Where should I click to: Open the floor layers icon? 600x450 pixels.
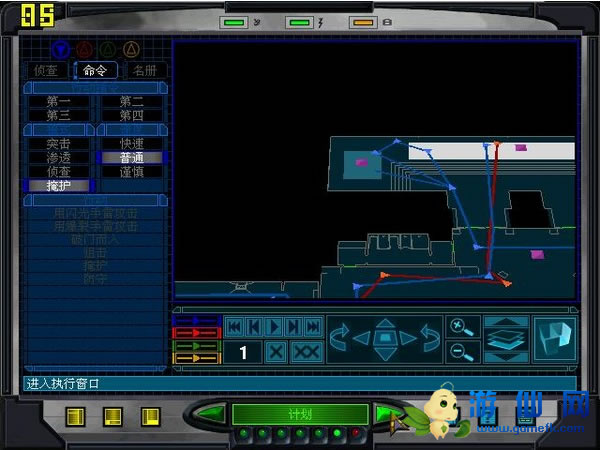tap(506, 339)
